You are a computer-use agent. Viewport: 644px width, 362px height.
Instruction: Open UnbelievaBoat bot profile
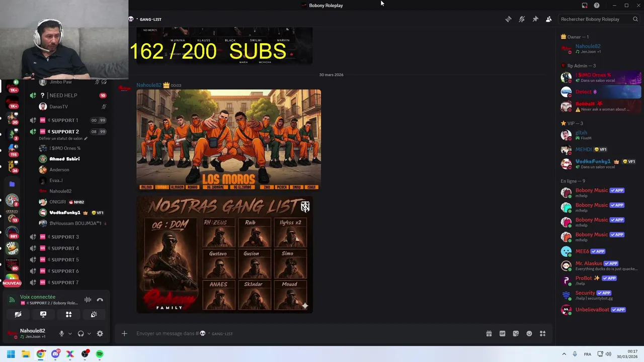click(600, 310)
